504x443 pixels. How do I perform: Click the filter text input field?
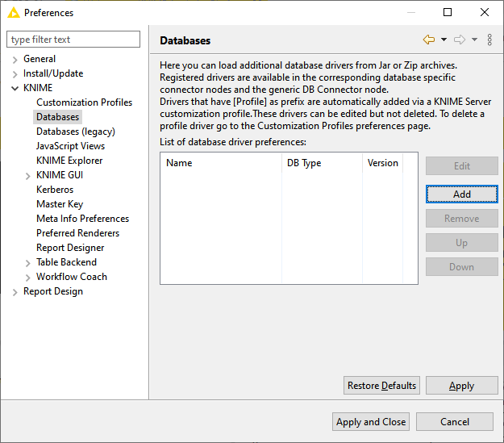(73, 40)
